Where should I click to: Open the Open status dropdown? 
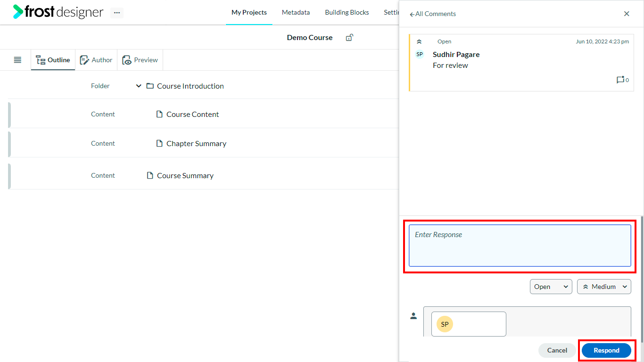point(551,287)
